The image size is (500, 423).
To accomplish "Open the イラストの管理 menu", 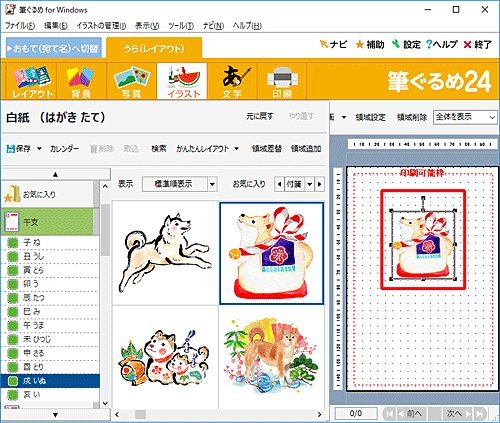I will [x=101, y=26].
